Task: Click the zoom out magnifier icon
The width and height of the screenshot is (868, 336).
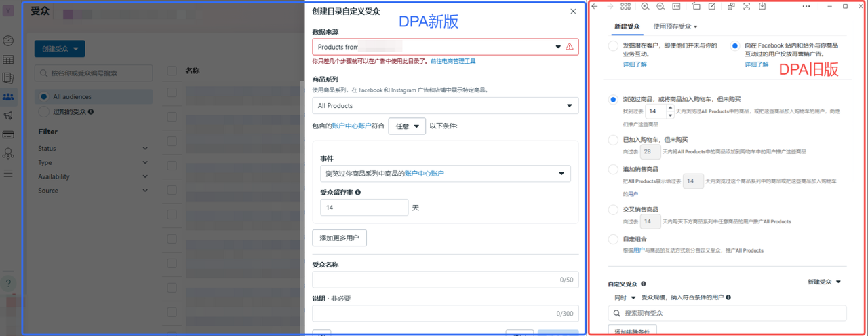Action: (x=660, y=6)
